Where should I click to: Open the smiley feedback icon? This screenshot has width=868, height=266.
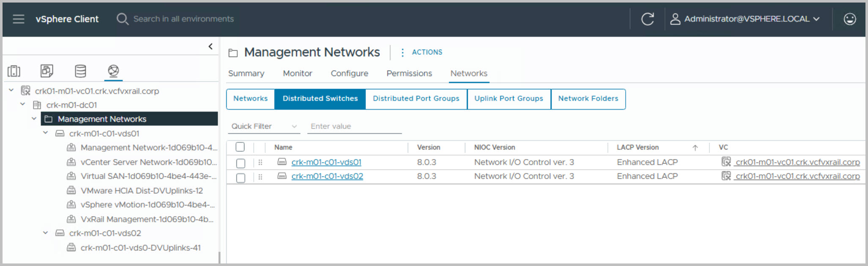coord(849,19)
